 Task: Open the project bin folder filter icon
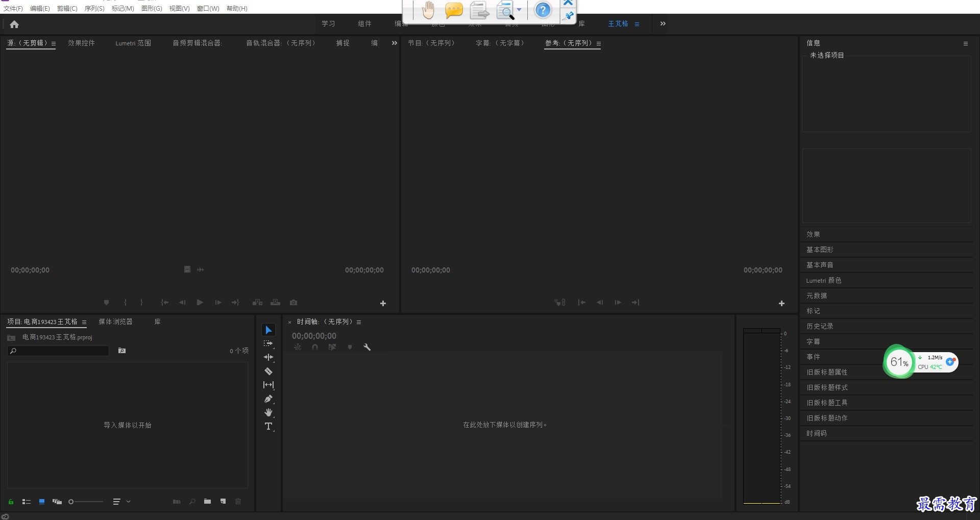point(122,351)
